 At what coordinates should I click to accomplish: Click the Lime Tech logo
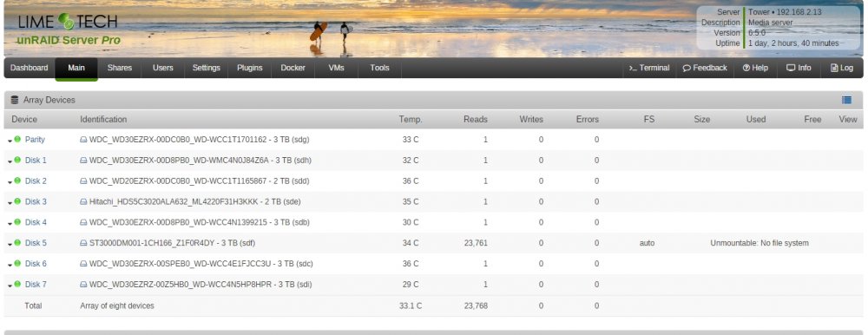pos(68,23)
